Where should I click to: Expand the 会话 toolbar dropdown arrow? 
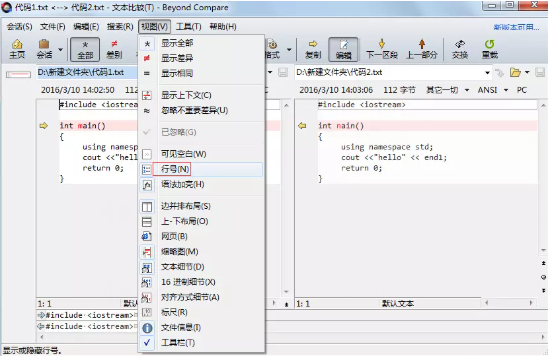60,49
